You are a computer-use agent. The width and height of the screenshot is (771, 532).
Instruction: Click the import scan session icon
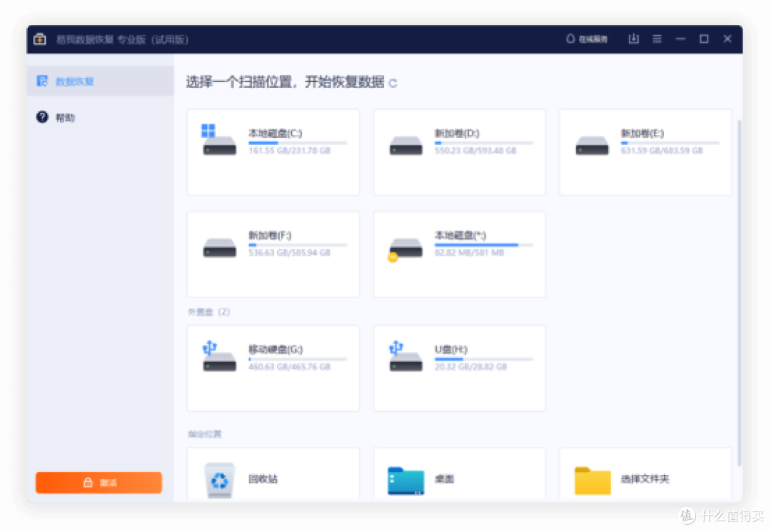point(634,39)
